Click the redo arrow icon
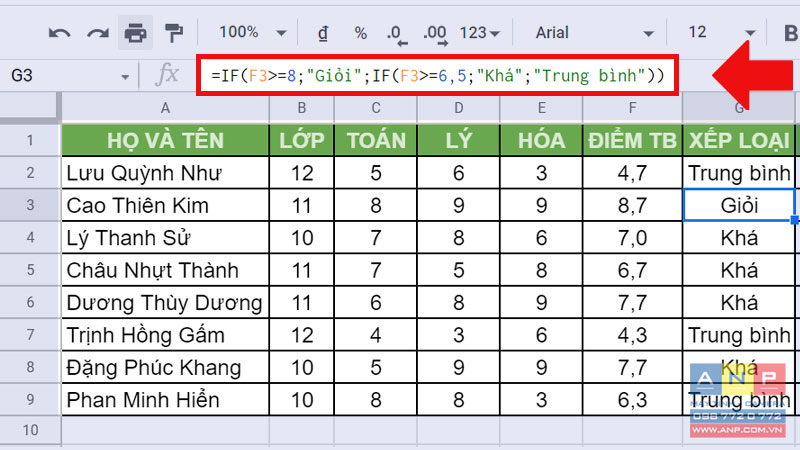The width and height of the screenshot is (800, 450). click(97, 33)
